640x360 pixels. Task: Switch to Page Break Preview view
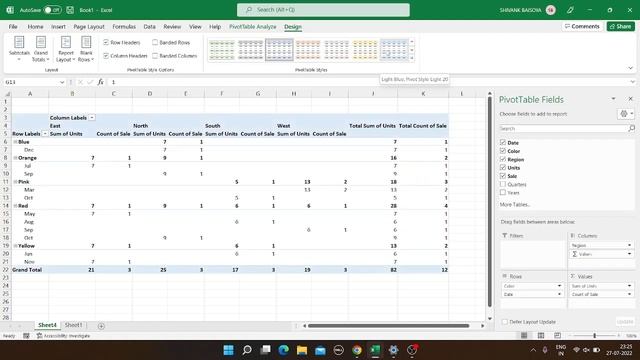(557, 336)
